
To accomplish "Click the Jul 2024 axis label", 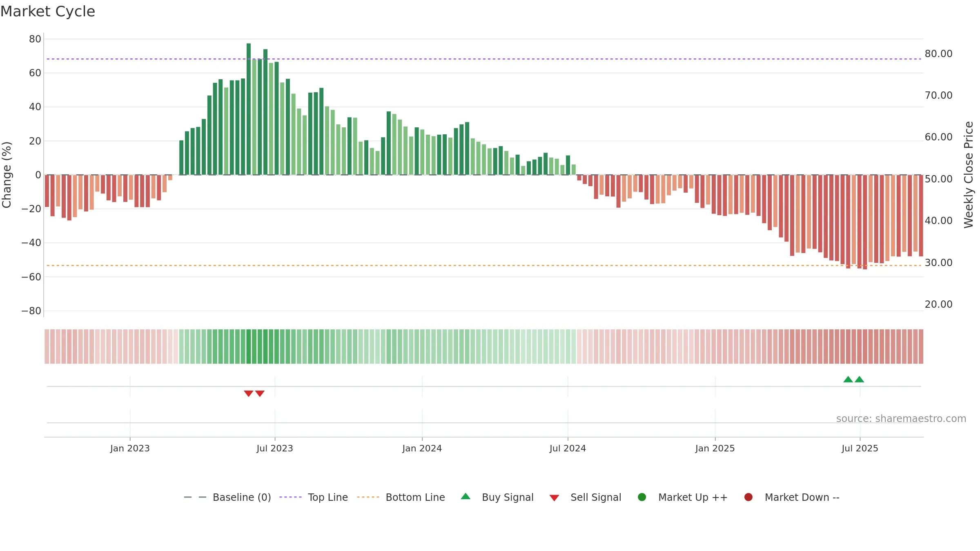I will pos(568,448).
